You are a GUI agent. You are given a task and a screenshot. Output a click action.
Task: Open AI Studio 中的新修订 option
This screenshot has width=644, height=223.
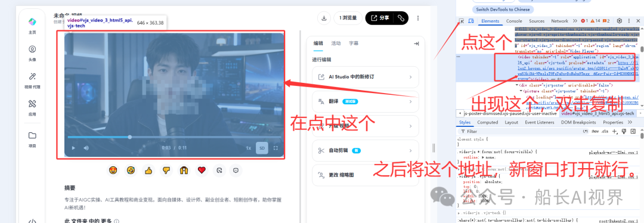[x=366, y=77]
